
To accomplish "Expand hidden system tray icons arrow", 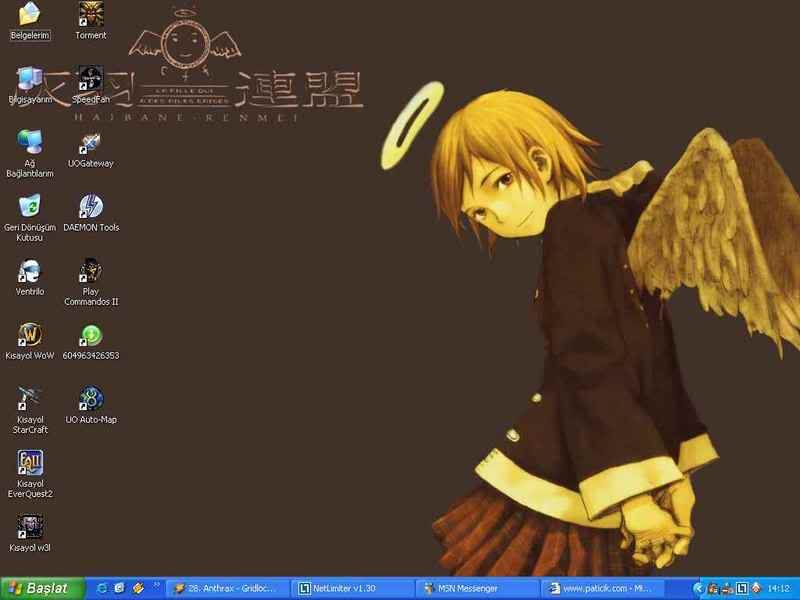I will (x=697, y=588).
